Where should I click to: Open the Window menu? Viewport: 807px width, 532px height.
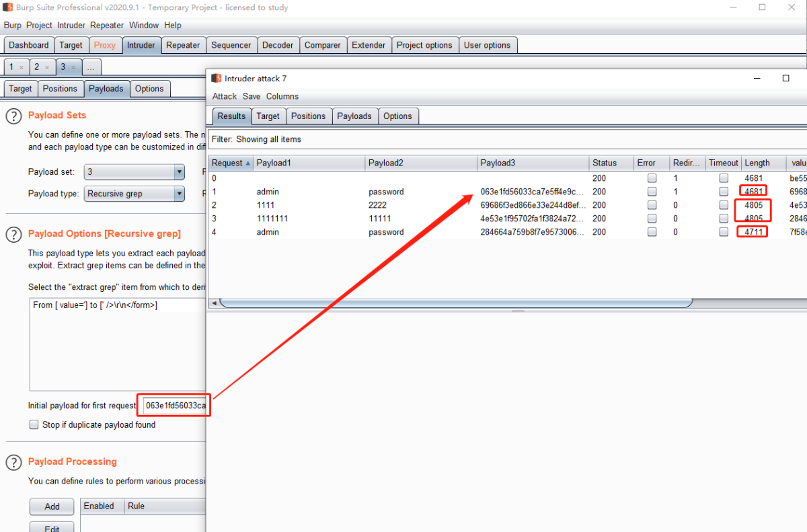tap(144, 26)
